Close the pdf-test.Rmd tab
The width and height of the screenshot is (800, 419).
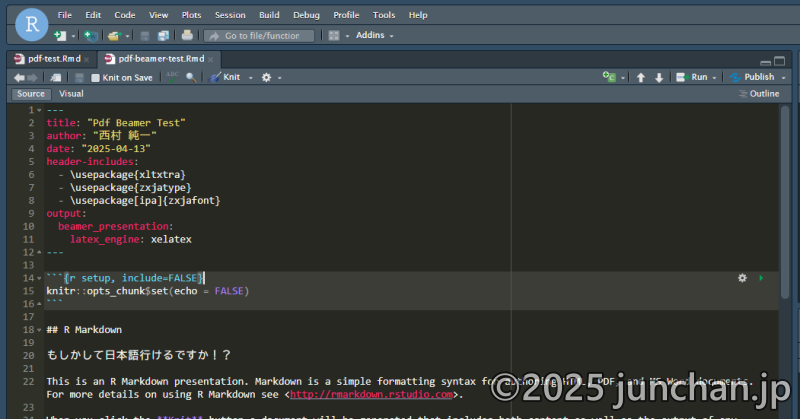[x=87, y=60]
